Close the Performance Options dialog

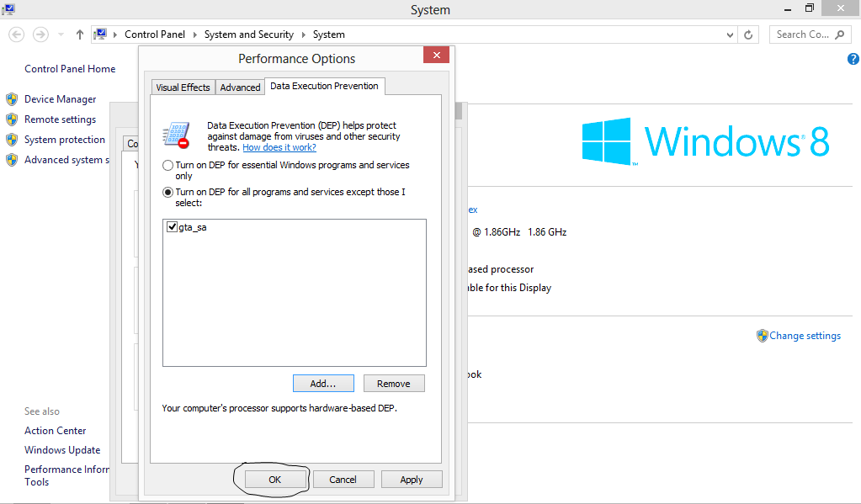pyautogui.click(x=437, y=55)
